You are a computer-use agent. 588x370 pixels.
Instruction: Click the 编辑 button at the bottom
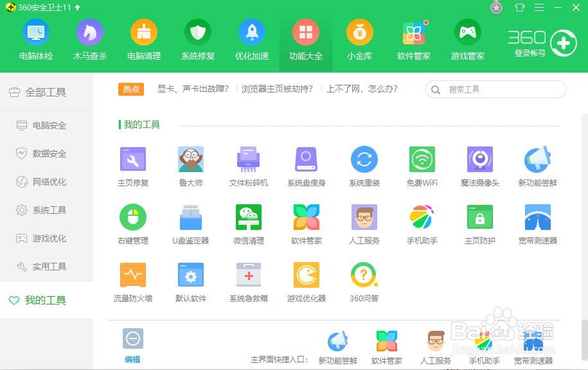[133, 346]
